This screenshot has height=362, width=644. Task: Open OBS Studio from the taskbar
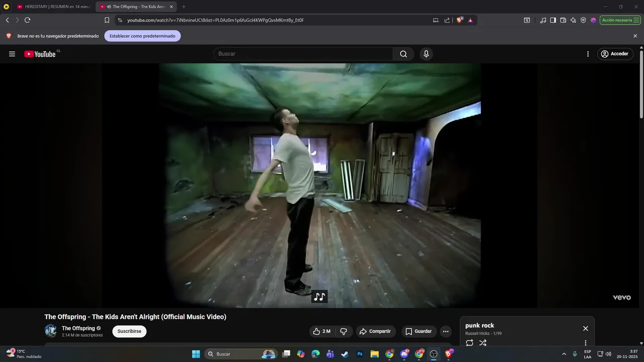[433, 354]
